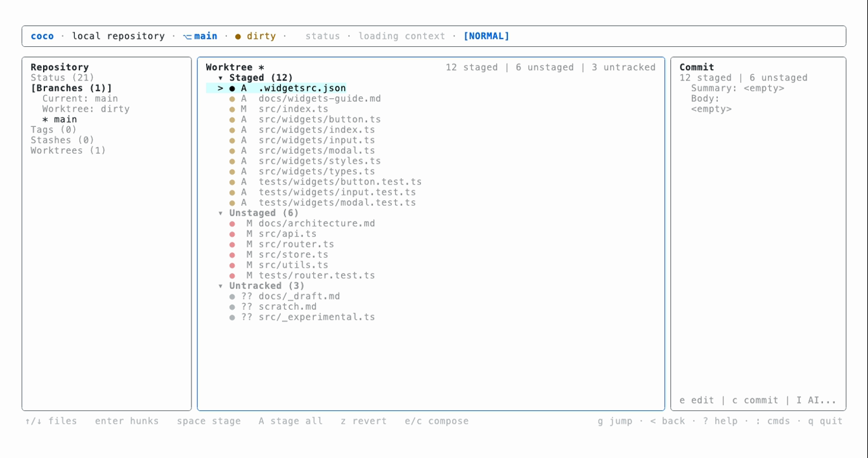Click staged dot beside docs/widgets-guide.md
The image size is (868, 458).
(232, 99)
